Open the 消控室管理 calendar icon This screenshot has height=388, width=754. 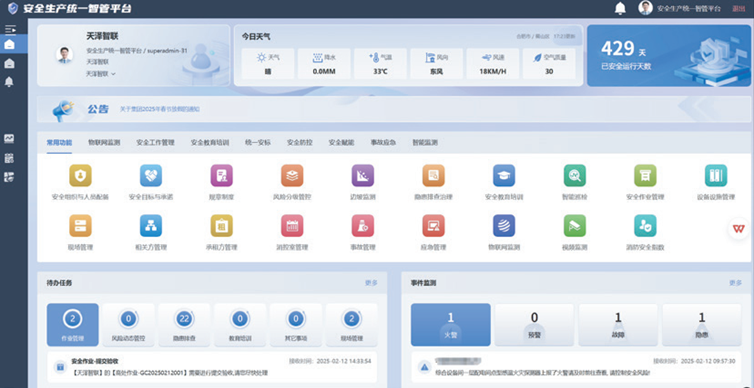click(x=292, y=225)
